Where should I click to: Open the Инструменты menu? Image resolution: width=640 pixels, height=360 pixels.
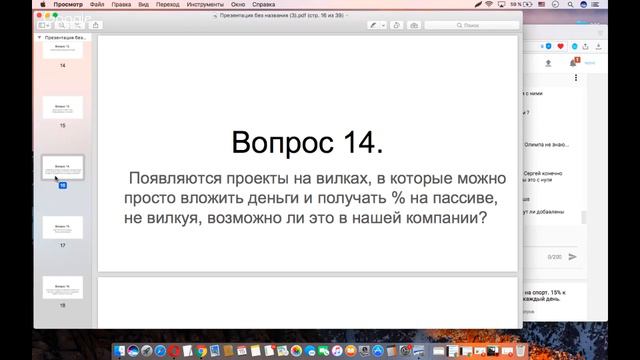205,4
